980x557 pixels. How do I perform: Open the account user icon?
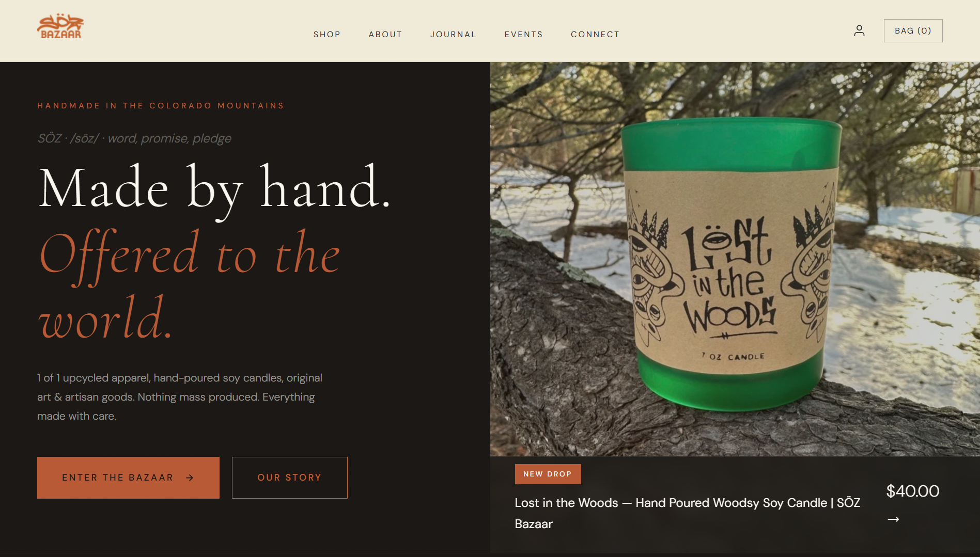[x=859, y=31]
